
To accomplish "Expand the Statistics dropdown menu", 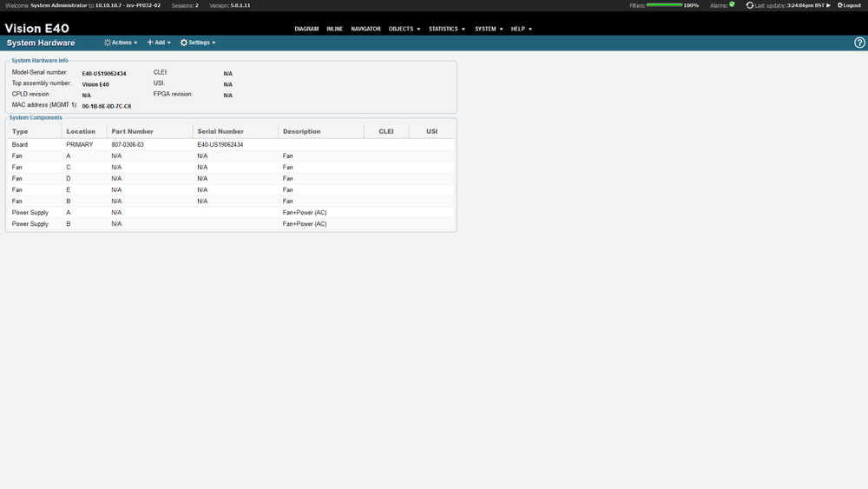I will 446,29.
